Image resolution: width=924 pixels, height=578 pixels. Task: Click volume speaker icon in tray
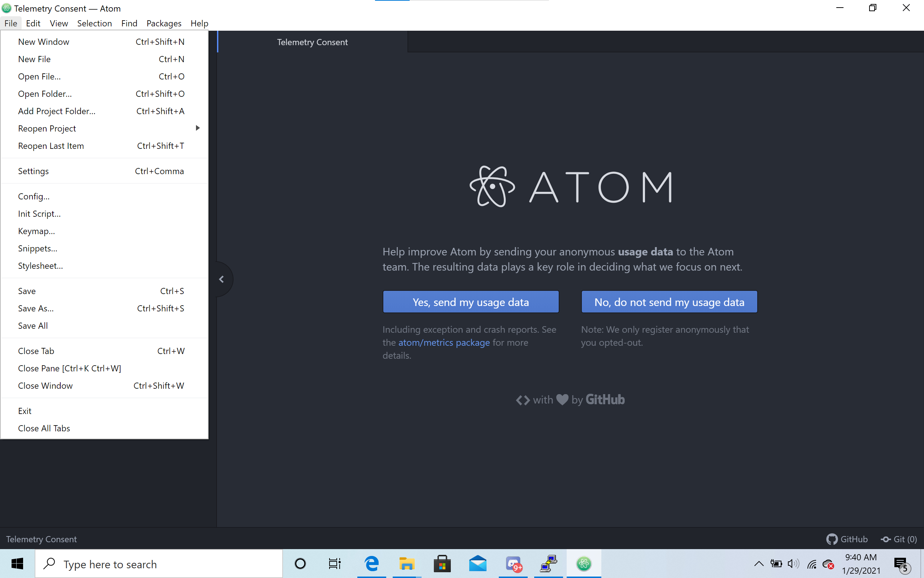793,564
